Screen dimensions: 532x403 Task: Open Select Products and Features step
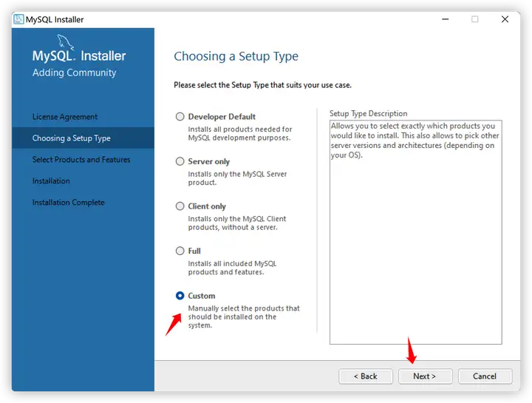coord(81,160)
